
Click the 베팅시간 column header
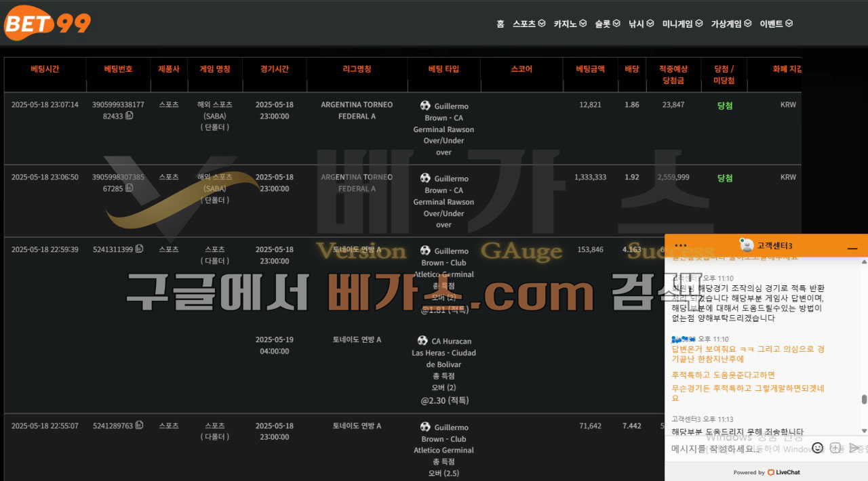coord(45,69)
